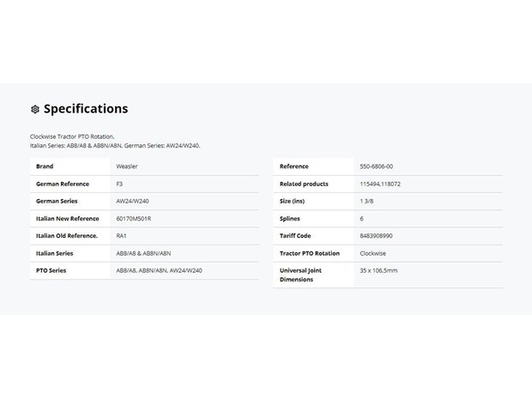The width and height of the screenshot is (532, 399).
Task: Select the AW24/W240 German Series table value
Action: tap(132, 201)
